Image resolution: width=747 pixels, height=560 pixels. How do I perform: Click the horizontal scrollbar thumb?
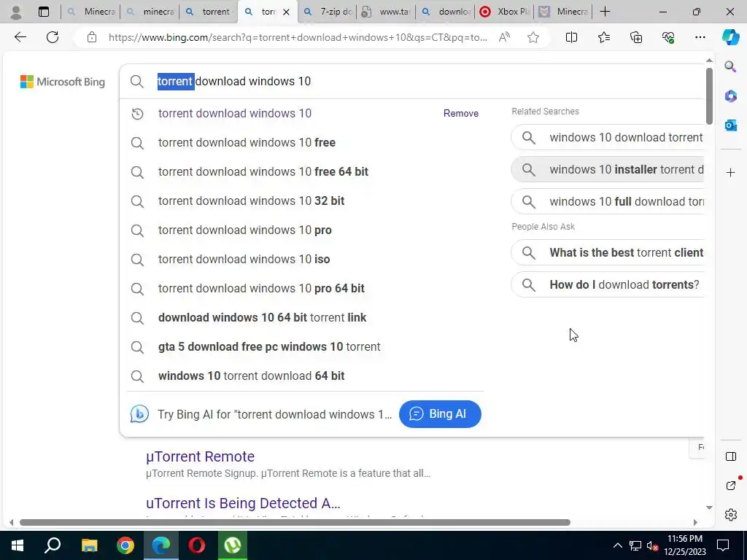point(295,522)
